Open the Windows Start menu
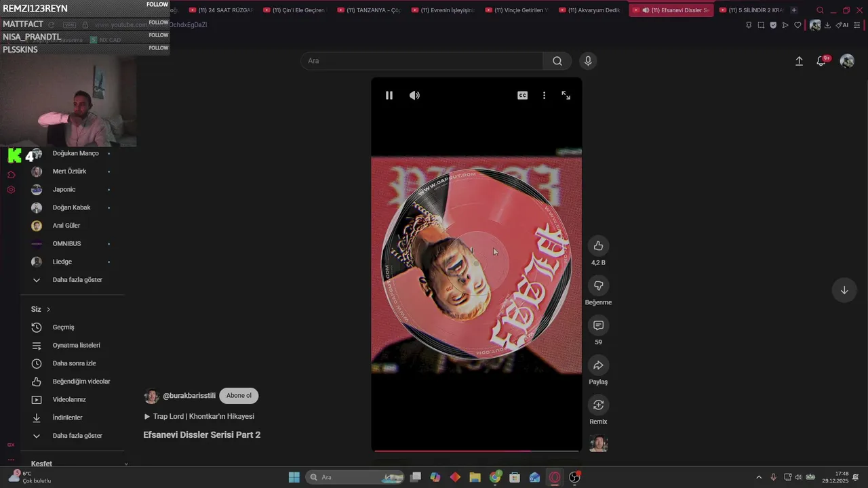Viewport: 868px width, 488px height. pos(294,477)
